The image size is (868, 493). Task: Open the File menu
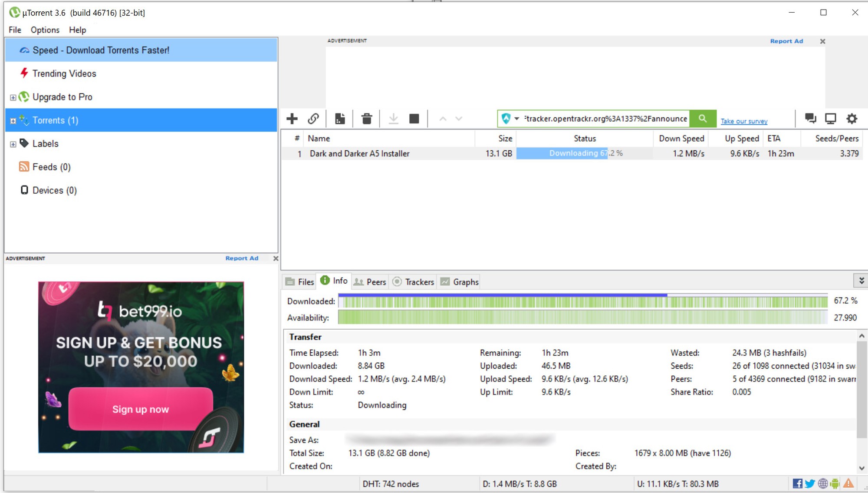pyautogui.click(x=14, y=29)
